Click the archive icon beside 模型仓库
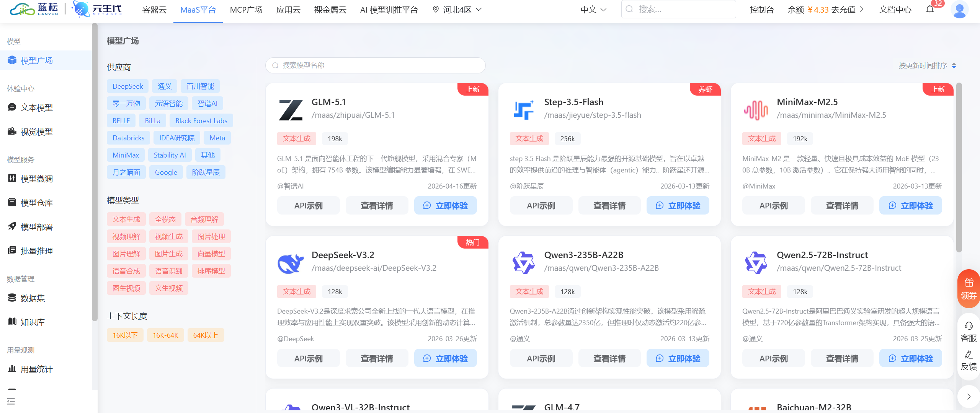This screenshot has width=980, height=413. coord(12,202)
